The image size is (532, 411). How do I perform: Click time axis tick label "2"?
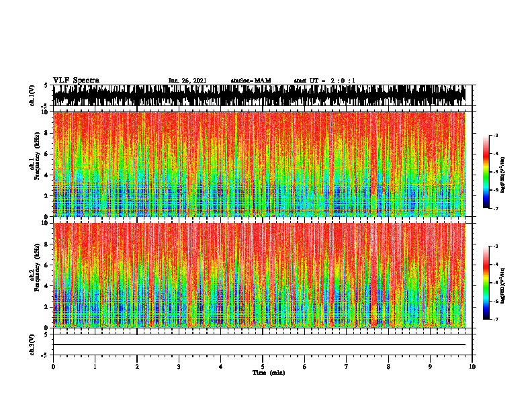(137, 367)
